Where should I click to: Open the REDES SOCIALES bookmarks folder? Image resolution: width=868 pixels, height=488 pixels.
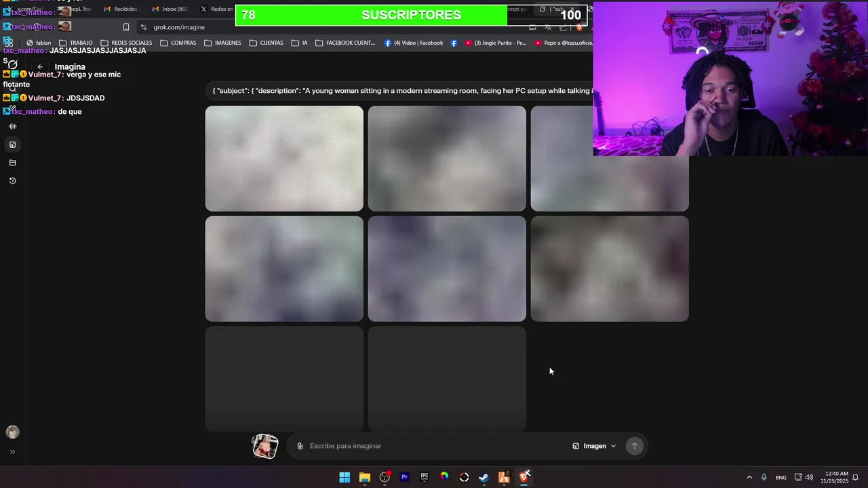tap(126, 43)
